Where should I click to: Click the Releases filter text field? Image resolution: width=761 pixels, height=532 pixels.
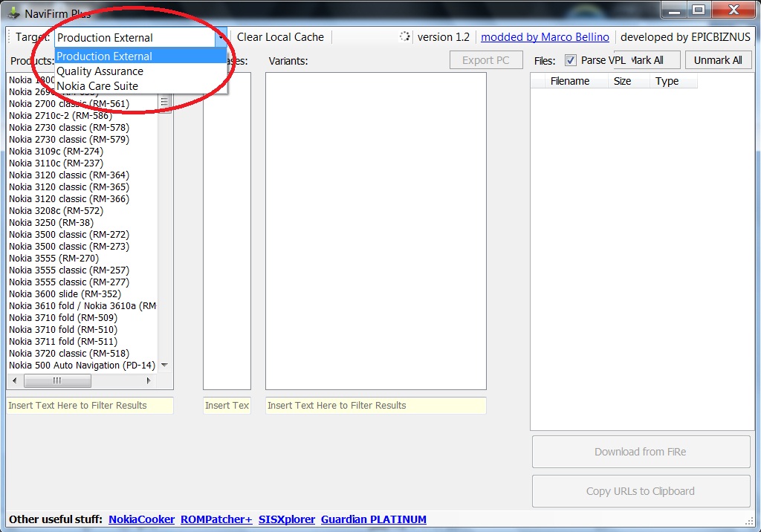coord(227,405)
